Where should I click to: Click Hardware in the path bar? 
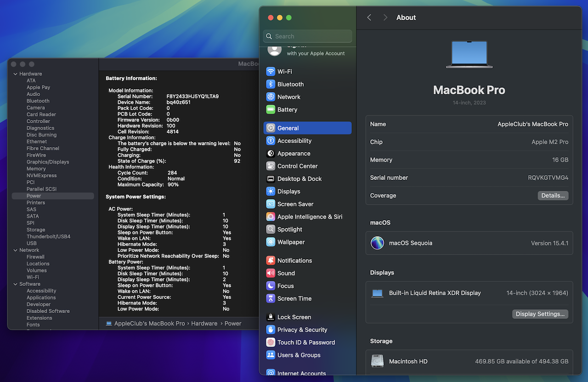point(204,324)
